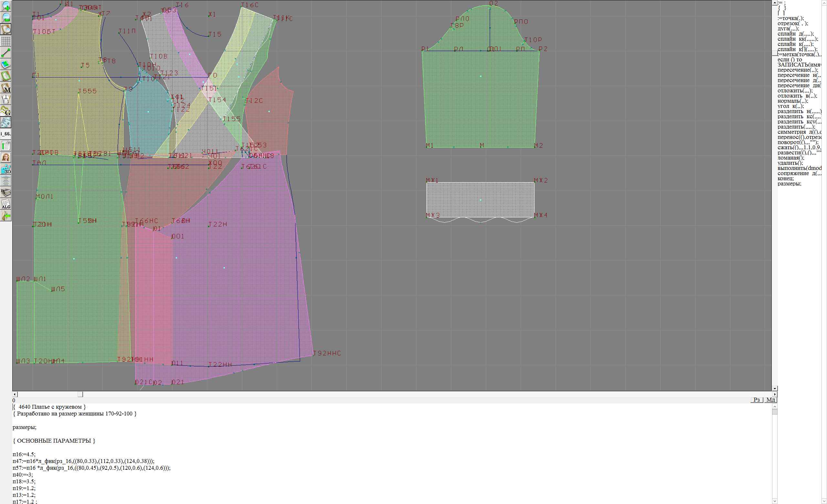The height and width of the screenshot is (504, 827).
Task: Click the zoom in magnifier icon
Action: click(x=6, y=6)
